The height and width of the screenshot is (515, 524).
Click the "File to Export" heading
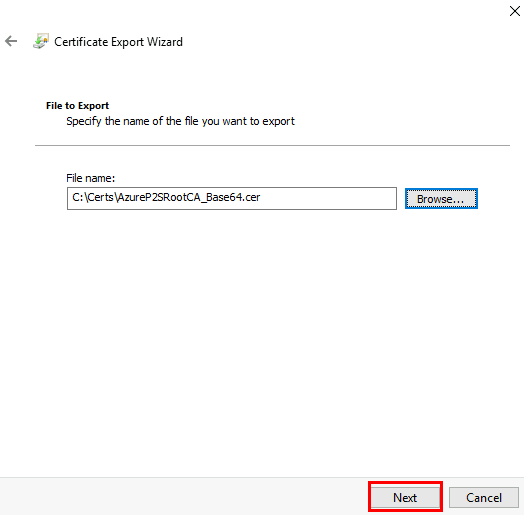78,106
